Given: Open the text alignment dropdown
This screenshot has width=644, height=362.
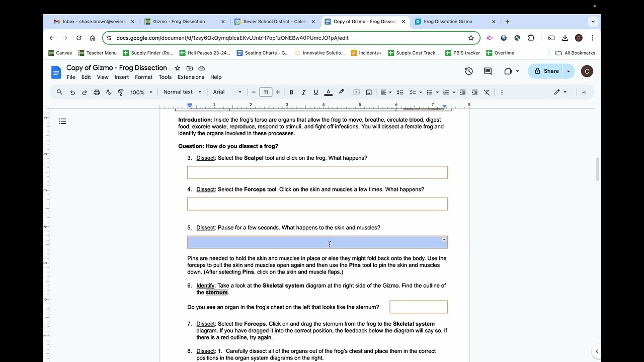Looking at the screenshot, I should click(386, 92).
